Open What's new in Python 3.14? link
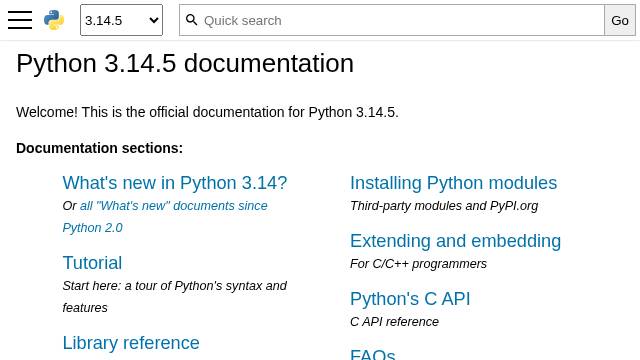This screenshot has height=360, width=640. [x=175, y=183]
